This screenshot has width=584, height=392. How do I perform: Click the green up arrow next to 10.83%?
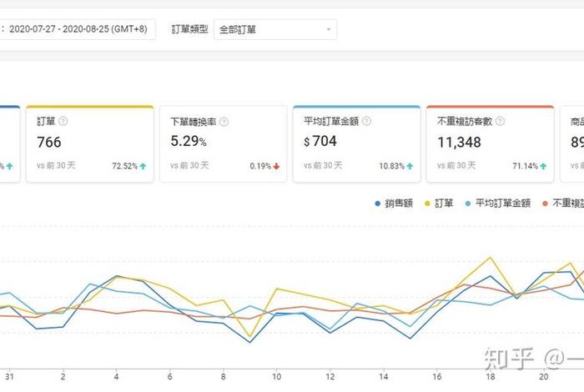tap(410, 166)
